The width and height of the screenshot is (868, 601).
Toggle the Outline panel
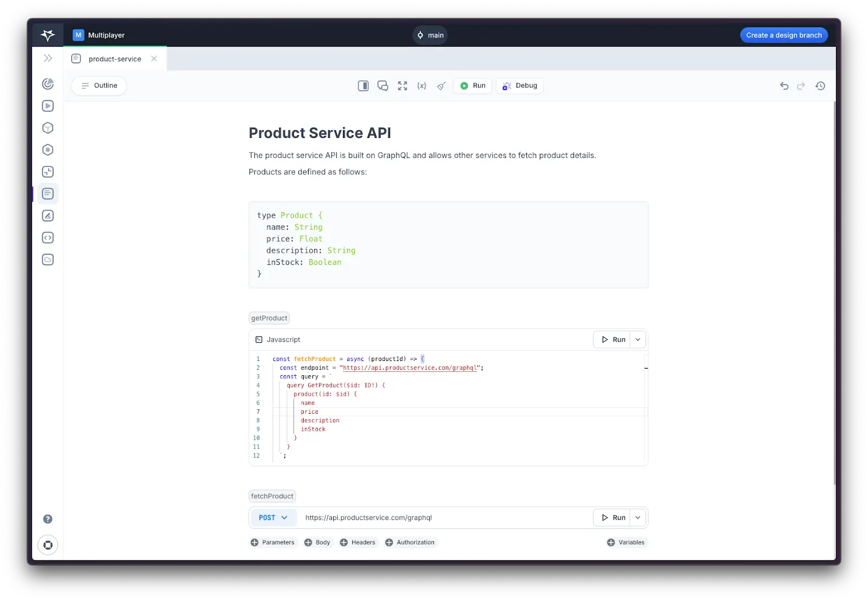click(99, 86)
